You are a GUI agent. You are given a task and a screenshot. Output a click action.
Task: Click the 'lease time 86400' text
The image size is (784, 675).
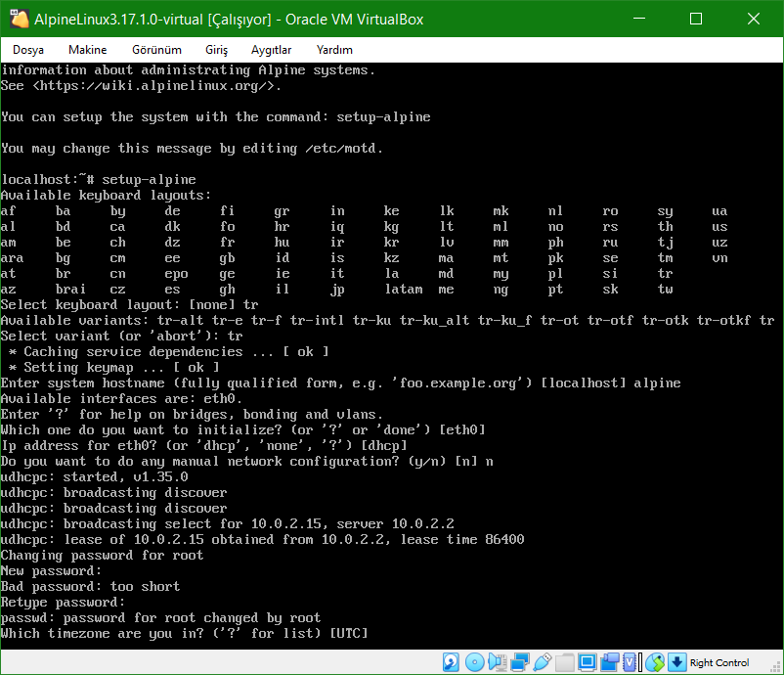point(462,539)
